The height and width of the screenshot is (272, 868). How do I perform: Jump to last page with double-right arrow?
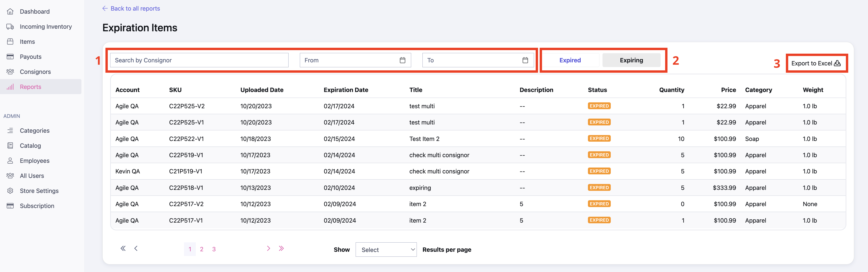281,248
